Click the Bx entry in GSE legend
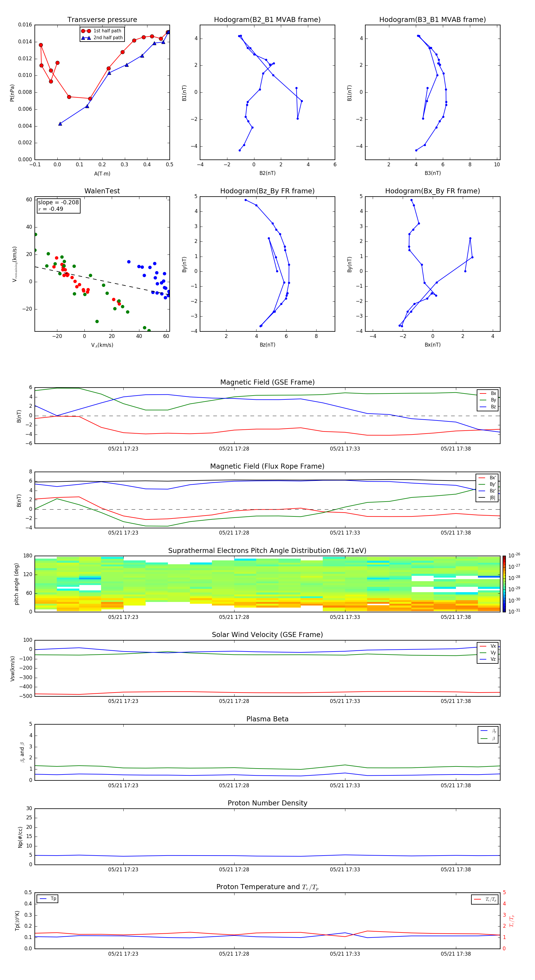 (x=488, y=393)
